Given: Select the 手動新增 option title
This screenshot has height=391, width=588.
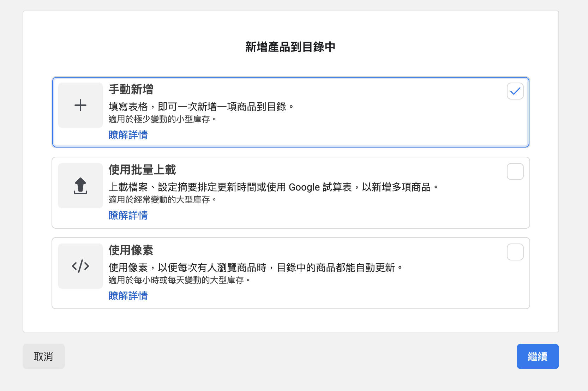Looking at the screenshot, I should (131, 89).
